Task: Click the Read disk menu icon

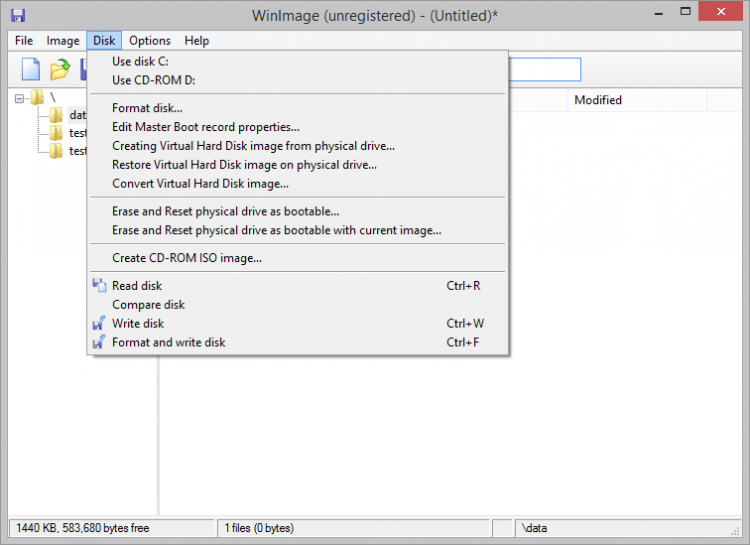Action: point(99,286)
